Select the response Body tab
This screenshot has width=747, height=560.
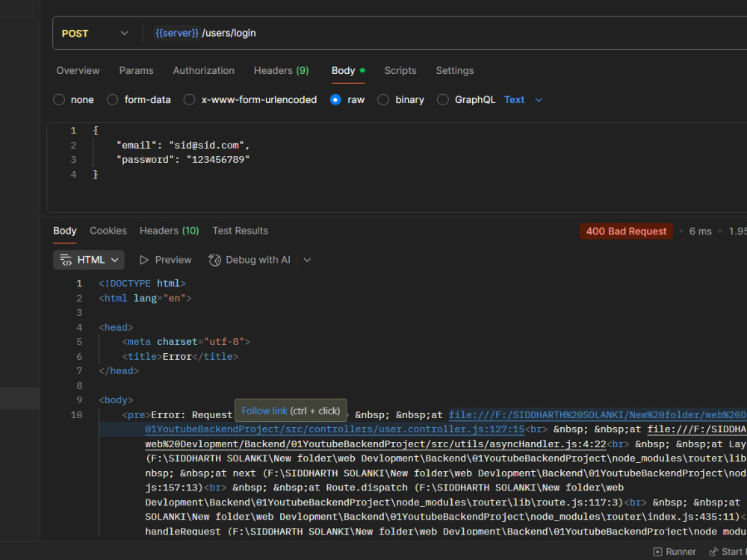point(65,231)
